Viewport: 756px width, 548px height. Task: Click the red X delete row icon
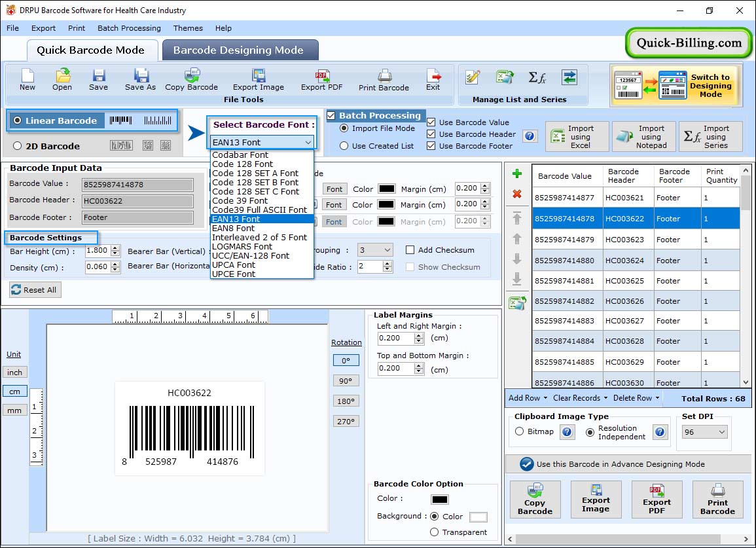click(517, 194)
